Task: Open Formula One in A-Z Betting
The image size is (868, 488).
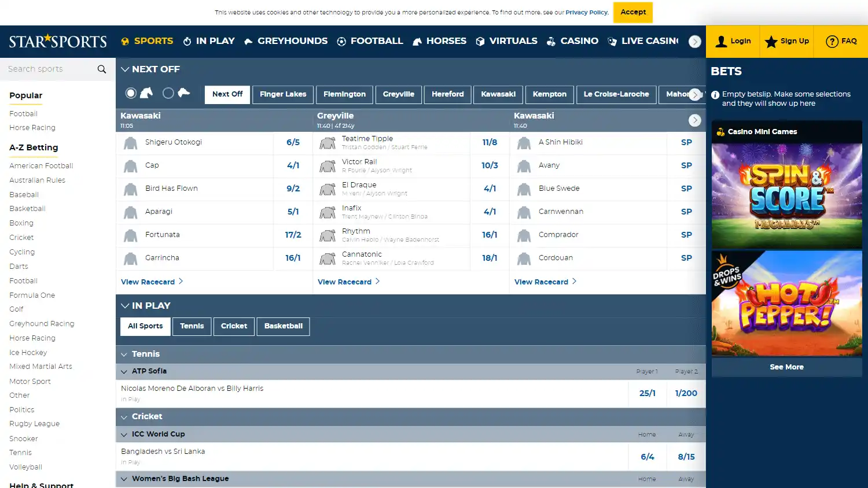Action: coord(32,295)
